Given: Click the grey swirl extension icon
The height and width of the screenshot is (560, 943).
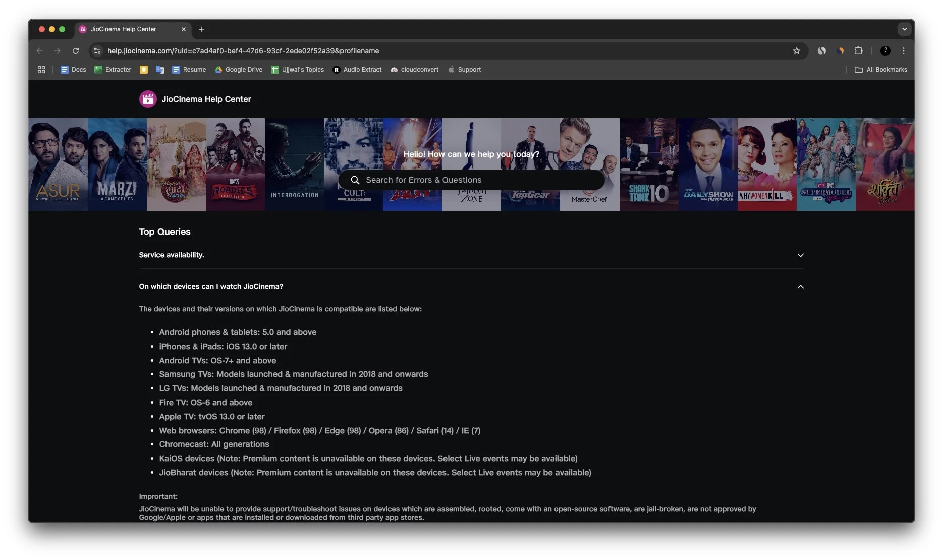Looking at the screenshot, I should [x=822, y=51].
